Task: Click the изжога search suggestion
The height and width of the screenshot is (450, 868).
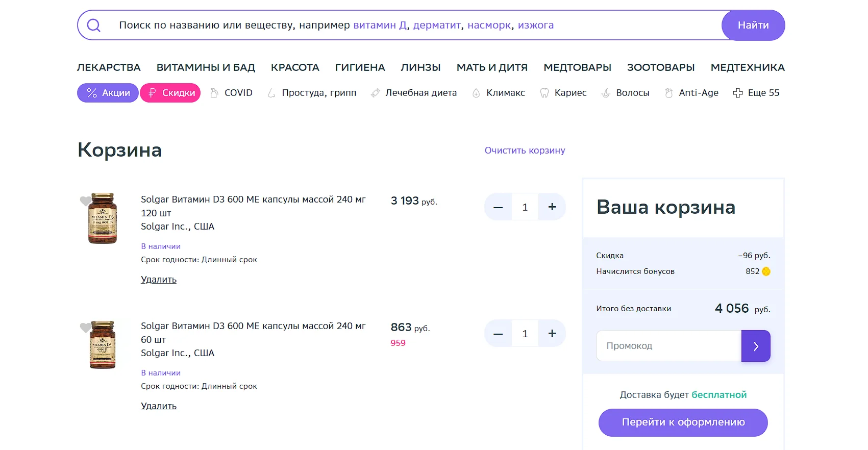Action: (x=536, y=25)
